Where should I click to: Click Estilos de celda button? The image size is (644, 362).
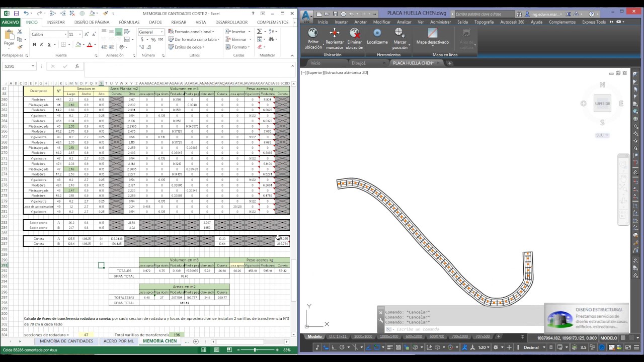[x=187, y=47]
